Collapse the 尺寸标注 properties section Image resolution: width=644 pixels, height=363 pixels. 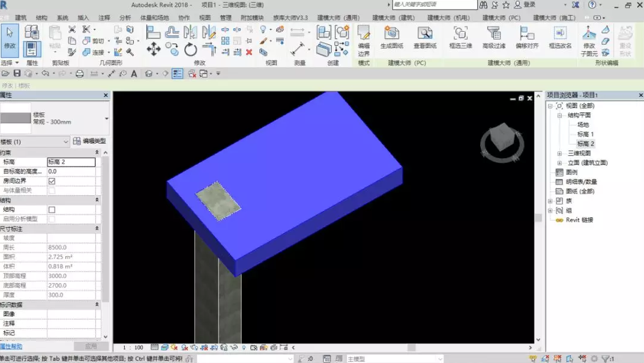(x=97, y=229)
